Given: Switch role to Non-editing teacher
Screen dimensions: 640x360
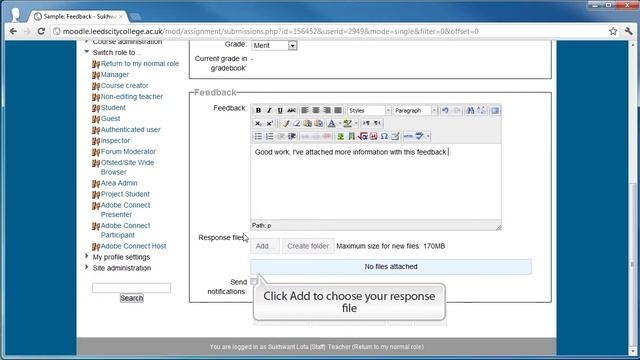Looking at the screenshot, I should click(131, 97).
